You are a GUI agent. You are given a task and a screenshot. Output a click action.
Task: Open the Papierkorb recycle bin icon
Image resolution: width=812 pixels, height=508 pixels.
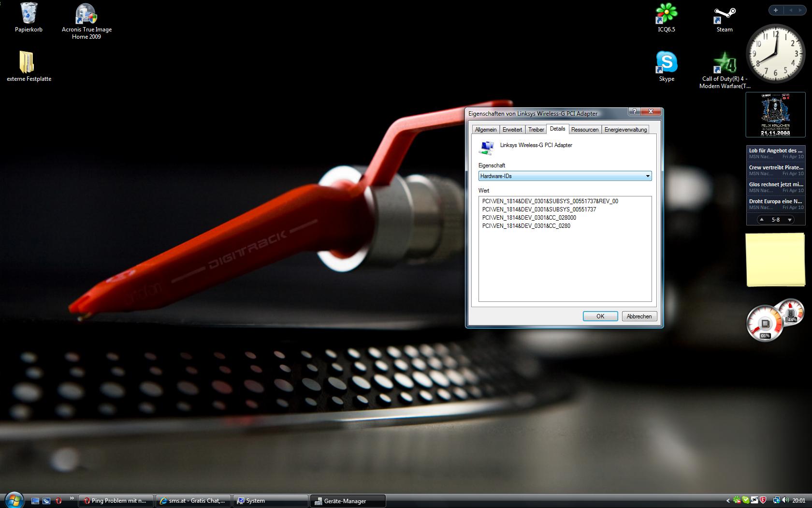pyautogui.click(x=29, y=17)
